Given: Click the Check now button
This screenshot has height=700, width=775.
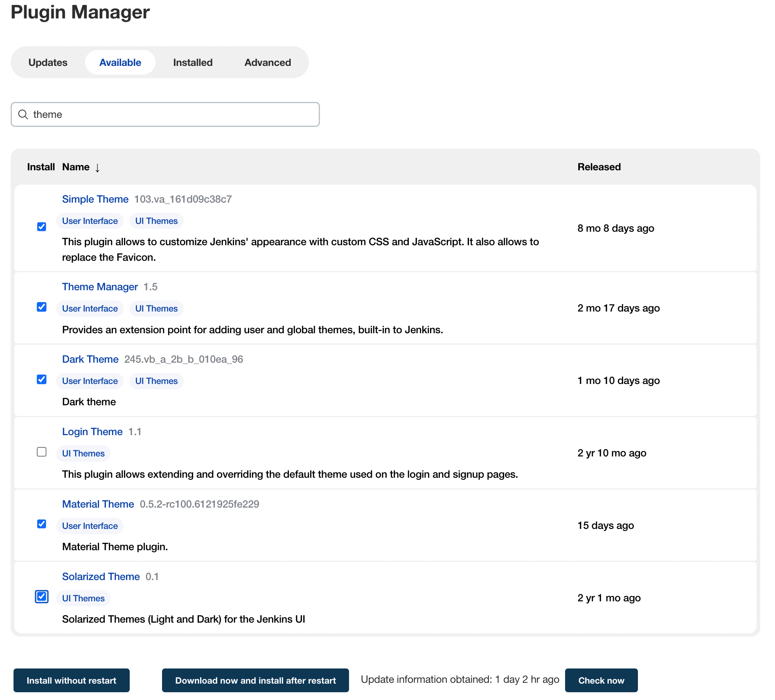Looking at the screenshot, I should pyautogui.click(x=601, y=680).
